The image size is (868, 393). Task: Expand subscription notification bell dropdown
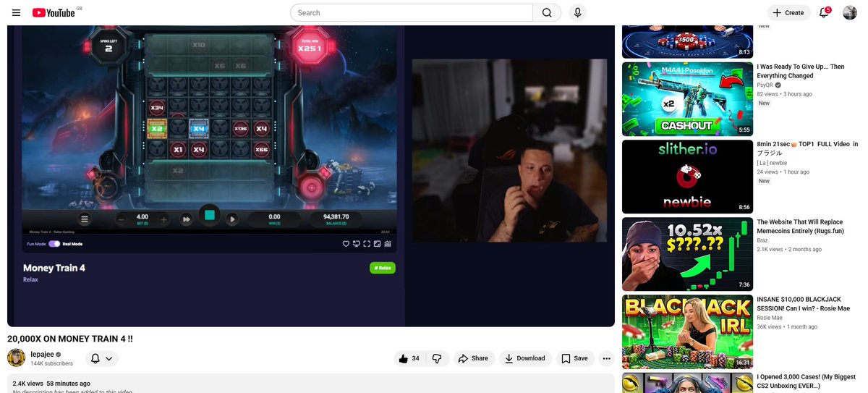(x=102, y=358)
